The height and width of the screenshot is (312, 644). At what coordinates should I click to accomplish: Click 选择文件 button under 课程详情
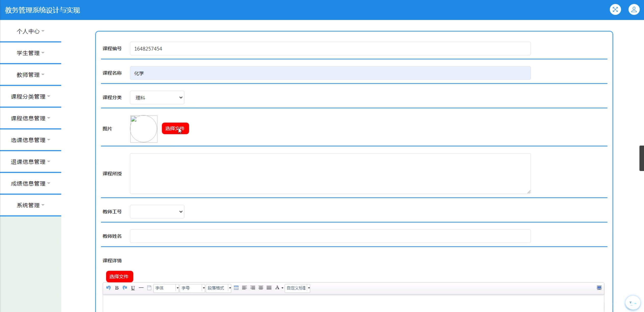(119, 277)
